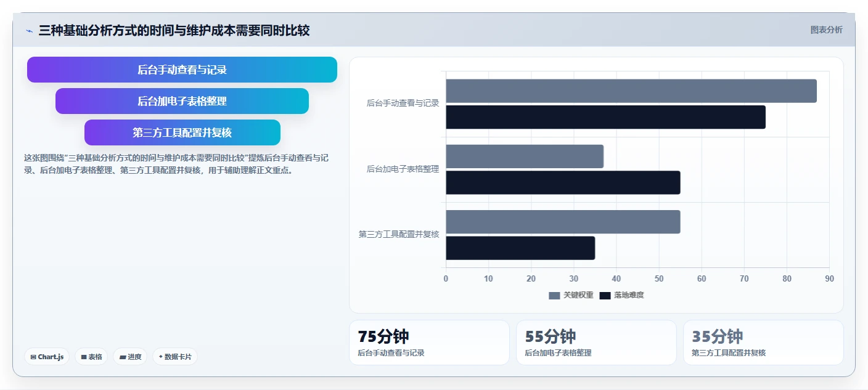Image resolution: width=868 pixels, height=390 pixels.
Task: Click the lightning icon beside the title
Action: coord(29,31)
